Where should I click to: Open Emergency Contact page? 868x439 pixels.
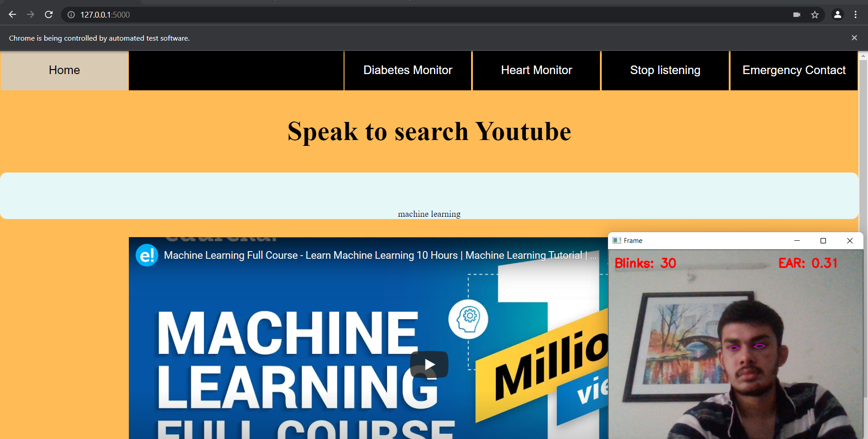[x=794, y=70]
